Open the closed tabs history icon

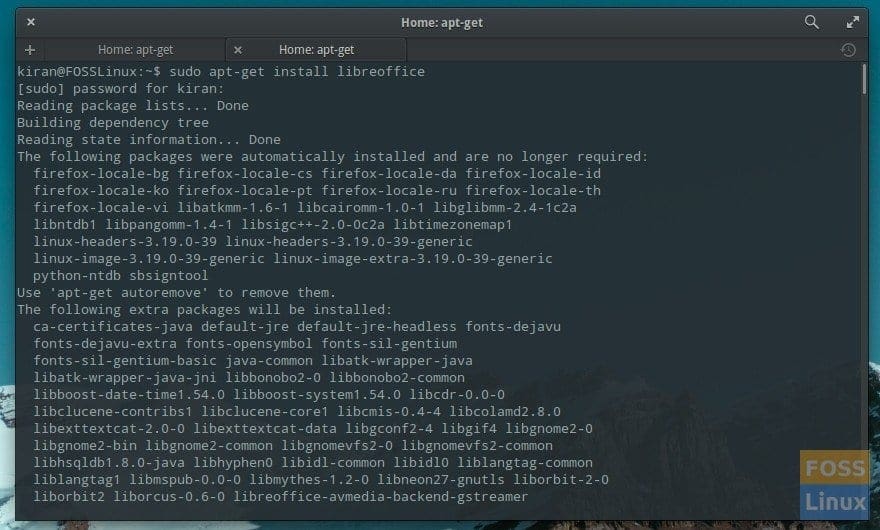pos(848,50)
